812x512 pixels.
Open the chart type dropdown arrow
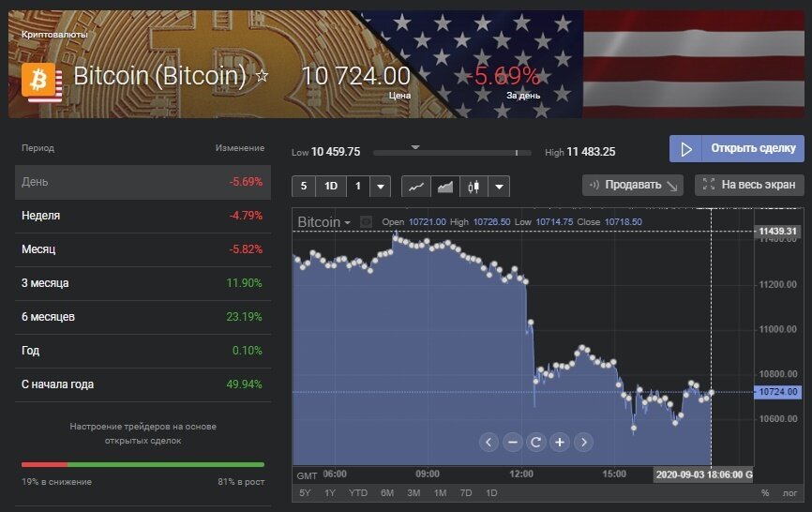(498, 186)
